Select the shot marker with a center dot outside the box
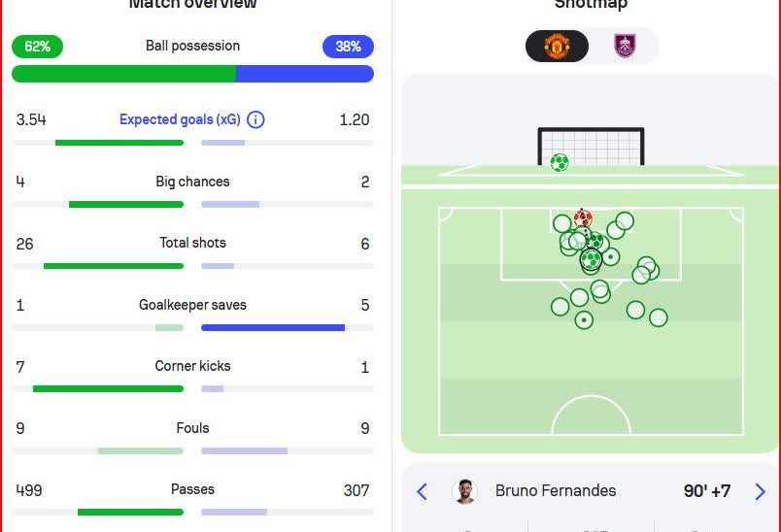781x532 pixels. 584,319
